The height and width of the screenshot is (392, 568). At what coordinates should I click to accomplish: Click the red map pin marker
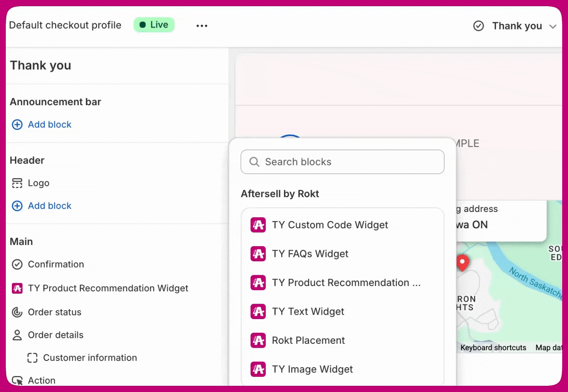point(462,263)
